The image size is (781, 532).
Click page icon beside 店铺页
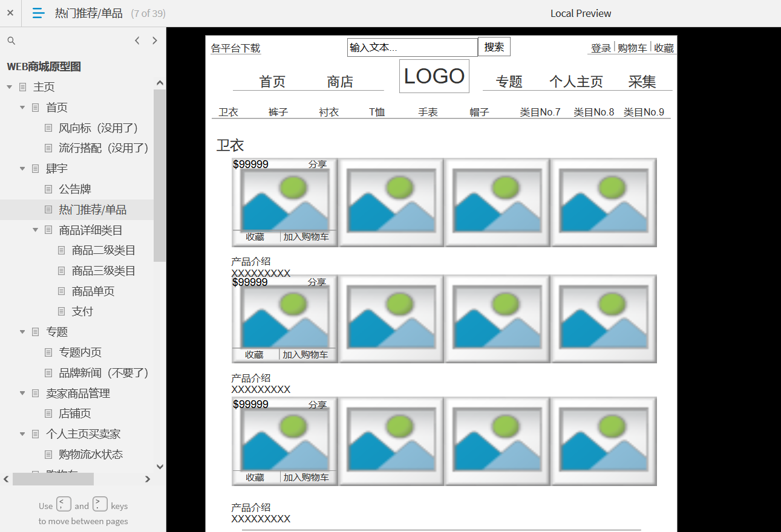tap(48, 414)
